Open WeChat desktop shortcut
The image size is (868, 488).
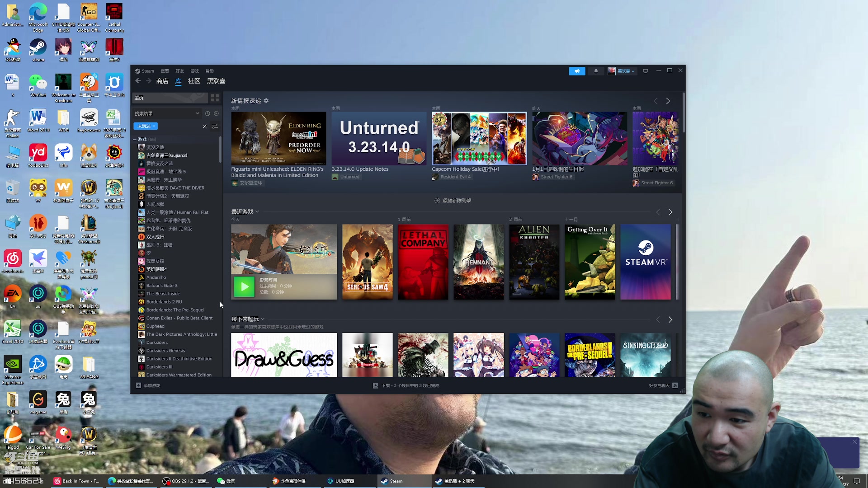point(38,85)
